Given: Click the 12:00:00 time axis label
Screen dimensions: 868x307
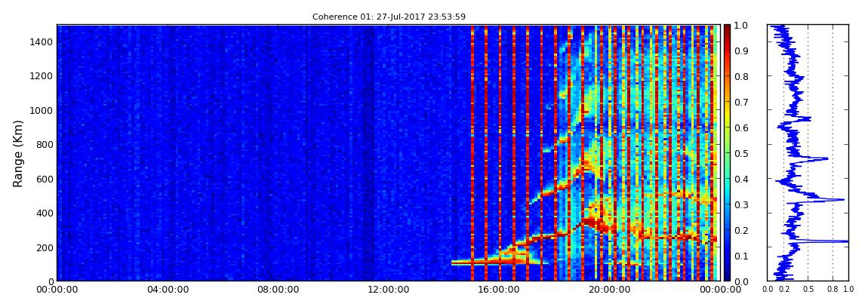Looking at the screenshot, I should coord(388,290).
